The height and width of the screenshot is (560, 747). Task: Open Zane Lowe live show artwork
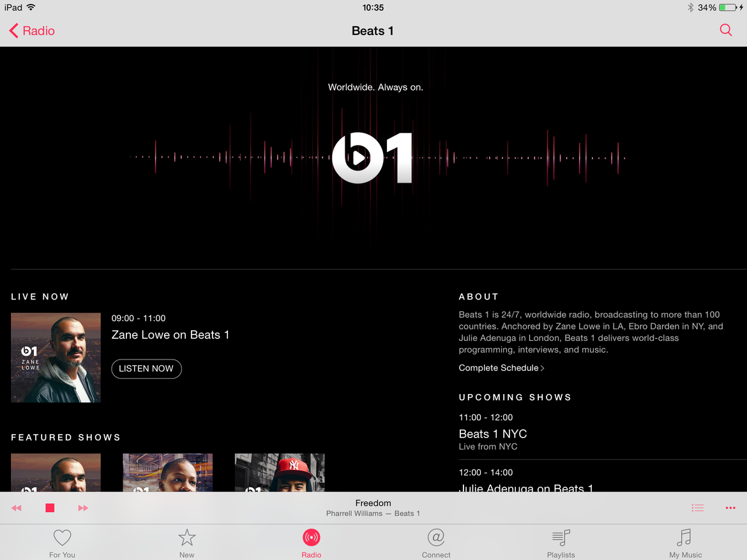[56, 358]
